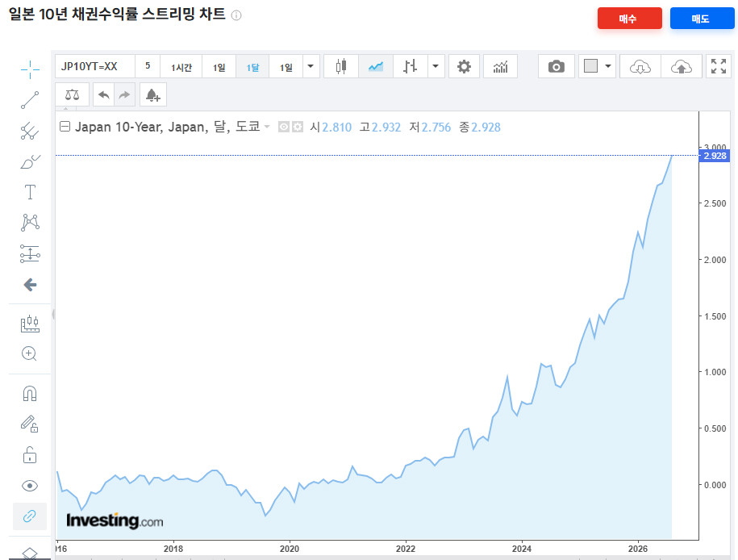
Task: Open layout selector dropdown arrow
Action: 608,66
